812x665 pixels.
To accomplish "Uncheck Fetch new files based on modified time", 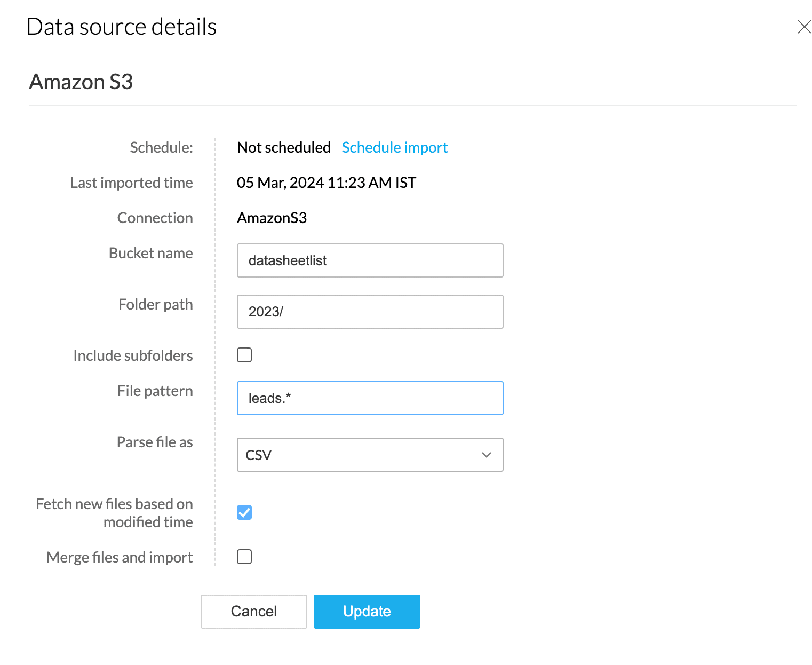I will click(244, 512).
